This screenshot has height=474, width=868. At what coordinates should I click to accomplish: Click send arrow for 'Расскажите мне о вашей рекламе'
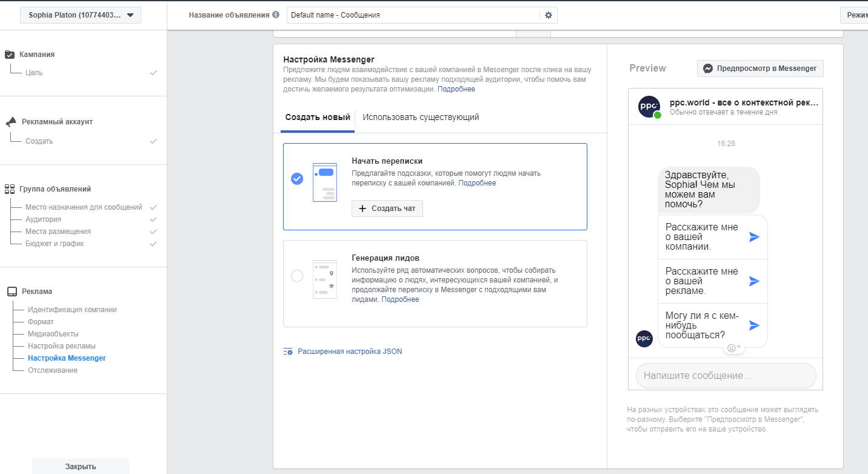[754, 281]
